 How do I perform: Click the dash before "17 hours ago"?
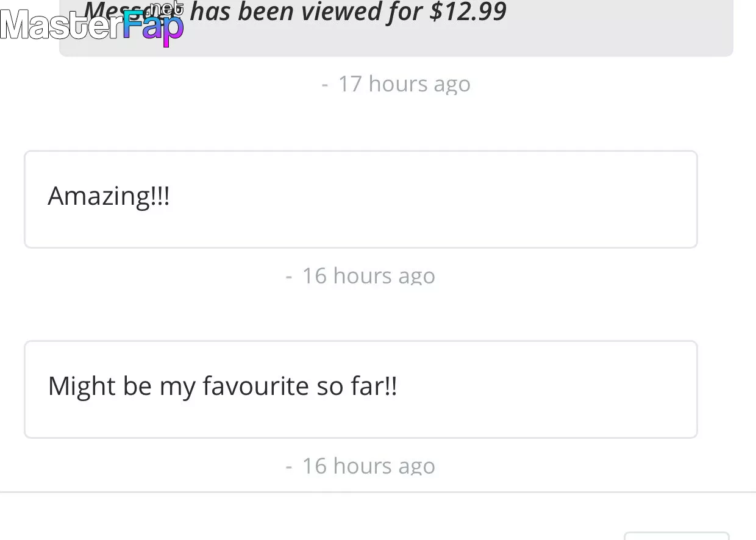click(x=325, y=85)
